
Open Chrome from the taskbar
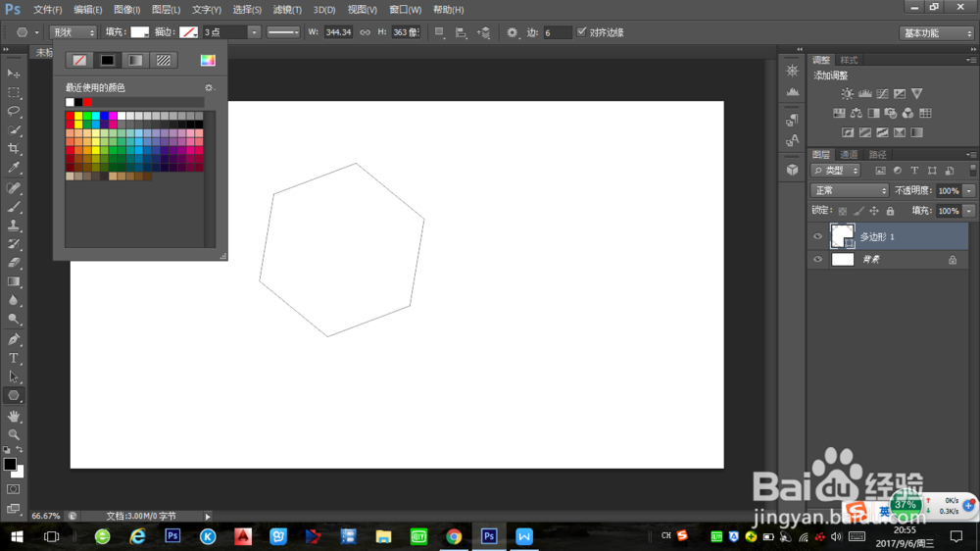454,536
